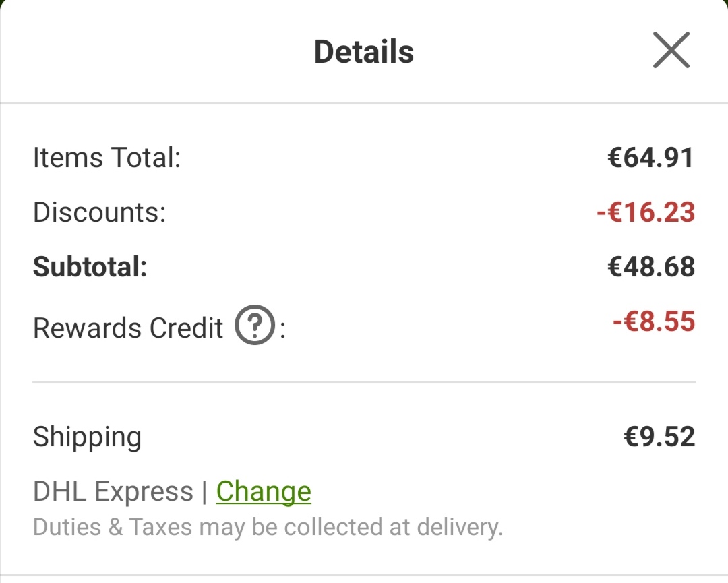Tap the €64.91 items total amount

point(651,157)
